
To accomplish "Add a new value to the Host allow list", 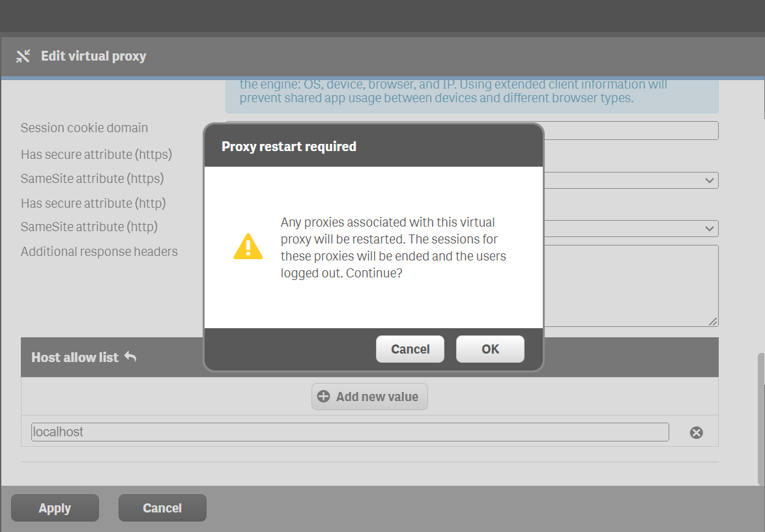I will coord(369,397).
